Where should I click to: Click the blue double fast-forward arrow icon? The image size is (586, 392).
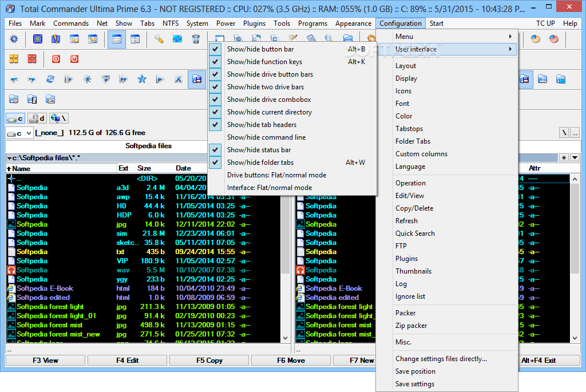124,79
